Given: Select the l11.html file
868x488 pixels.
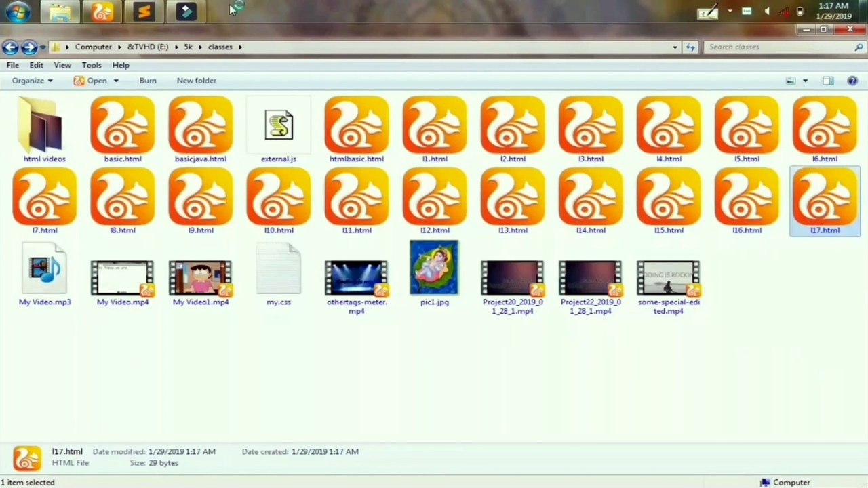Looking at the screenshot, I should 357,201.
